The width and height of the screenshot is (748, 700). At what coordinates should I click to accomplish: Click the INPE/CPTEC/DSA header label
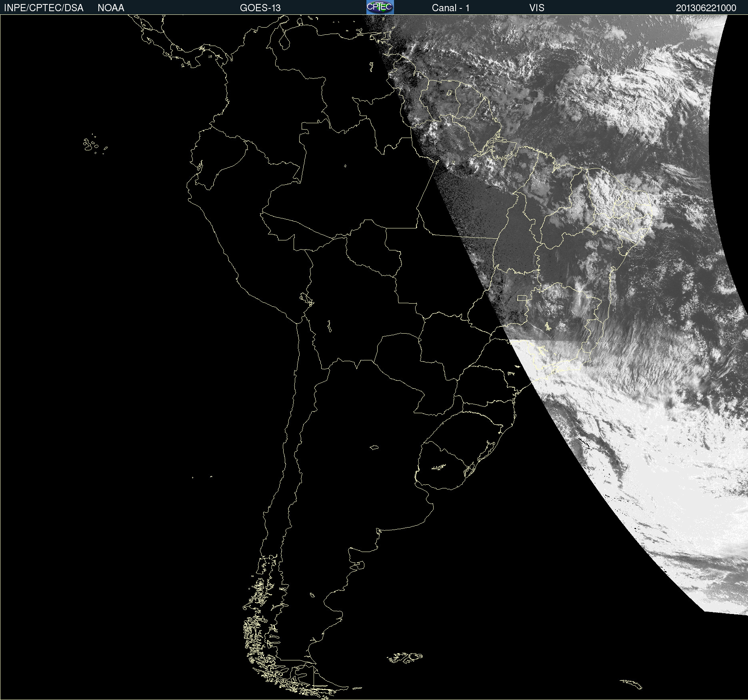[x=44, y=8]
